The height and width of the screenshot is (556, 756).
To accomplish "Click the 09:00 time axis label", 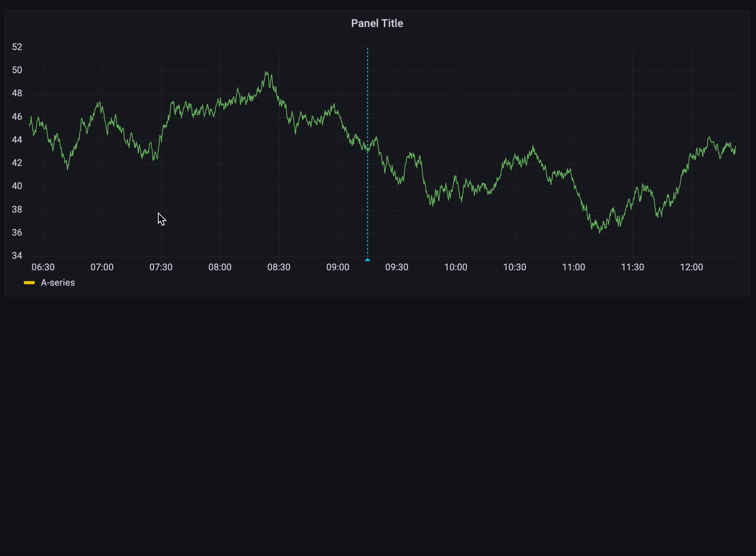I will click(338, 267).
